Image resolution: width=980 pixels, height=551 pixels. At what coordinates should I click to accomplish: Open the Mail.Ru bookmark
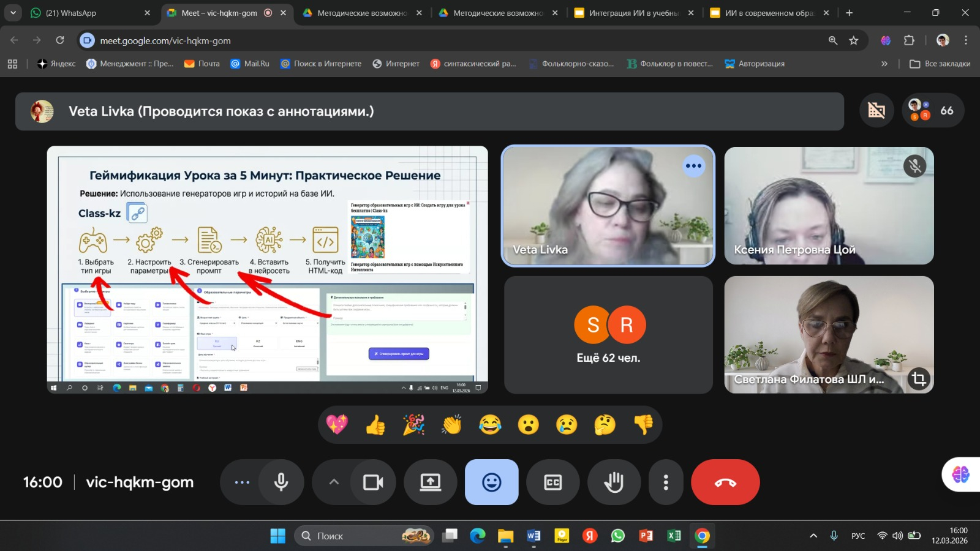[250, 64]
